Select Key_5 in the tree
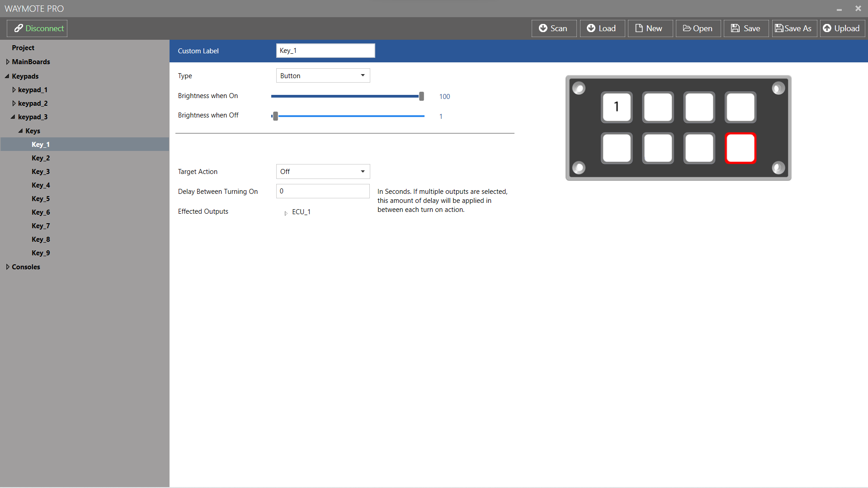 [41, 199]
